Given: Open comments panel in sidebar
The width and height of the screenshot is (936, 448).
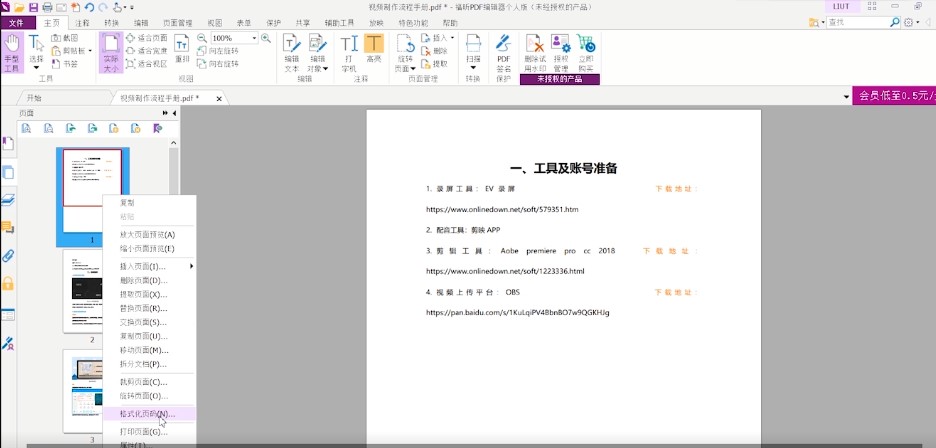Looking at the screenshot, I should point(8,227).
